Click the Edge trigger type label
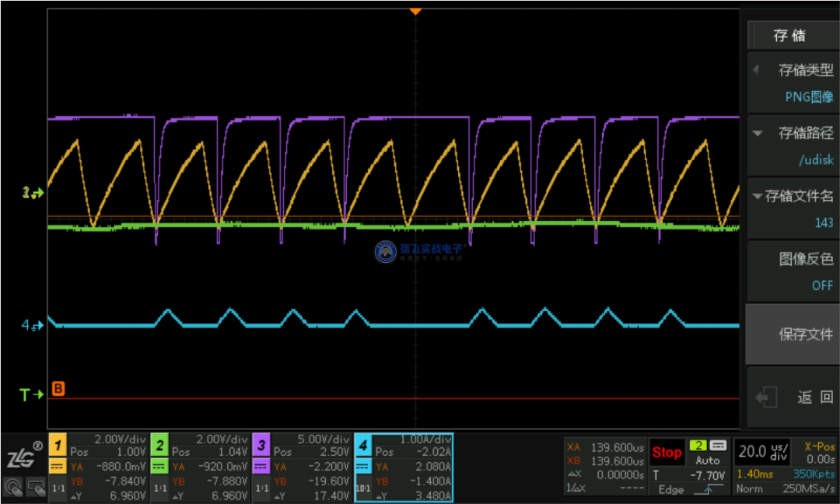Viewport: 840px width, 504px height. point(670,489)
